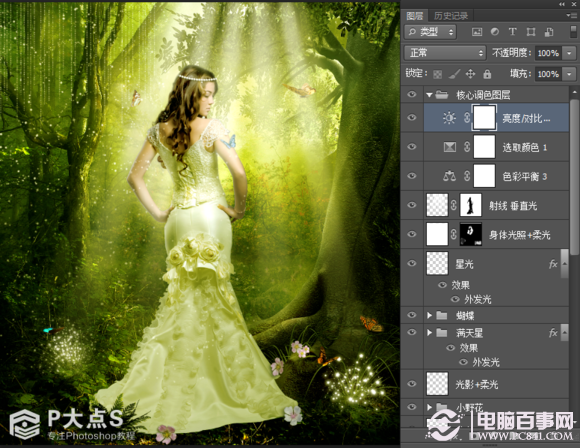Viewport: 580px width, 448px height.
Task: Open the layers panel flyout menu
Action: coord(570,15)
